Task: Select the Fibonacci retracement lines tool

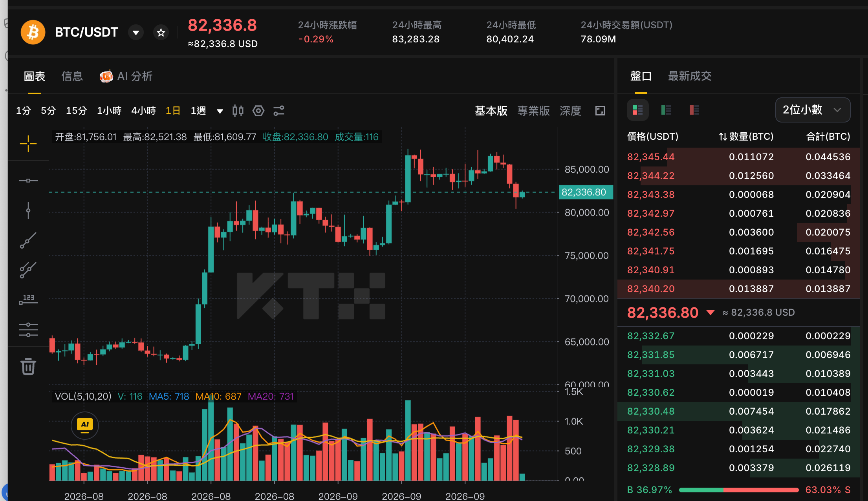Action: click(28, 330)
